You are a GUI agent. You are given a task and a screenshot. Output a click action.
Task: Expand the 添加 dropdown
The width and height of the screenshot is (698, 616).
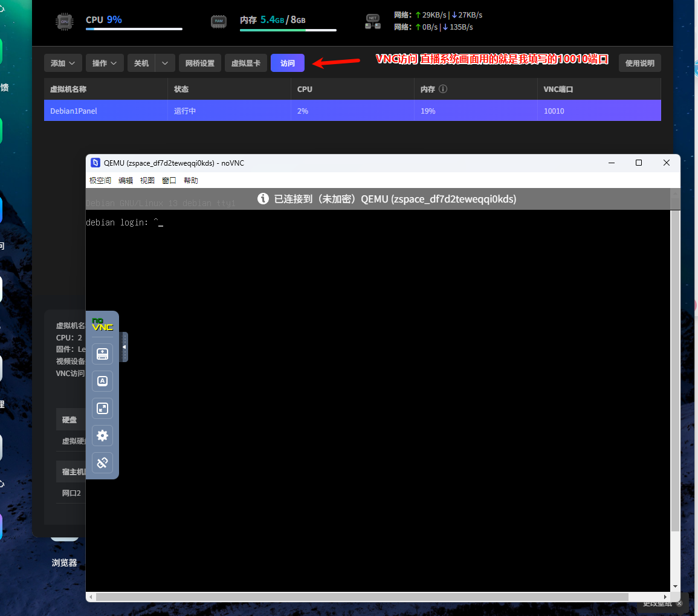click(x=63, y=63)
